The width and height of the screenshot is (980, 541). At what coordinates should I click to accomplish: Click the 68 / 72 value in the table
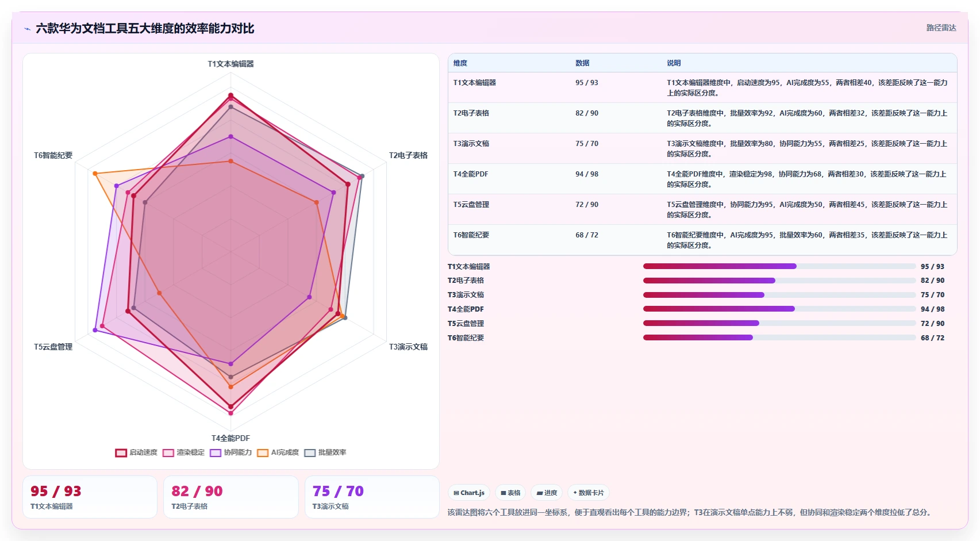pyautogui.click(x=586, y=235)
